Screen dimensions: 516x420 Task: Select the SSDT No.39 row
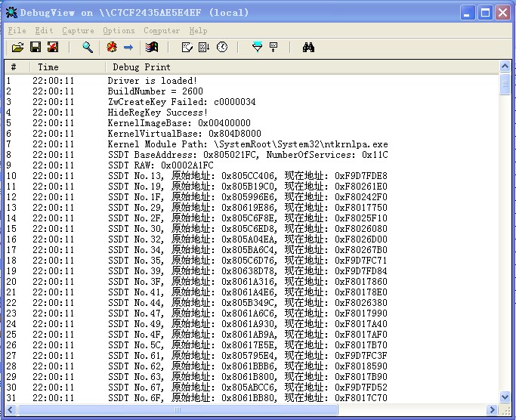(252, 270)
